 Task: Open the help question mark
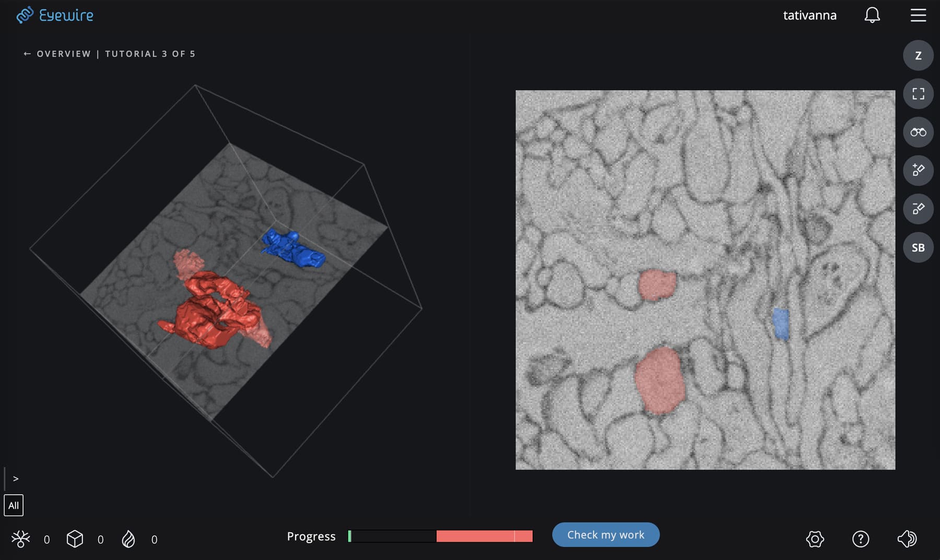point(860,539)
